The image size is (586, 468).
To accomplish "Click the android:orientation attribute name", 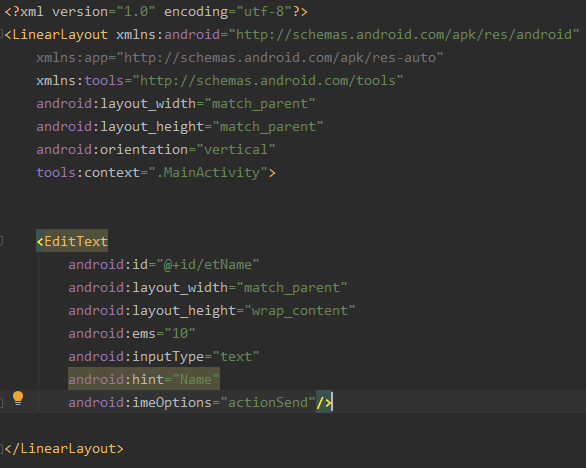I will point(112,150).
